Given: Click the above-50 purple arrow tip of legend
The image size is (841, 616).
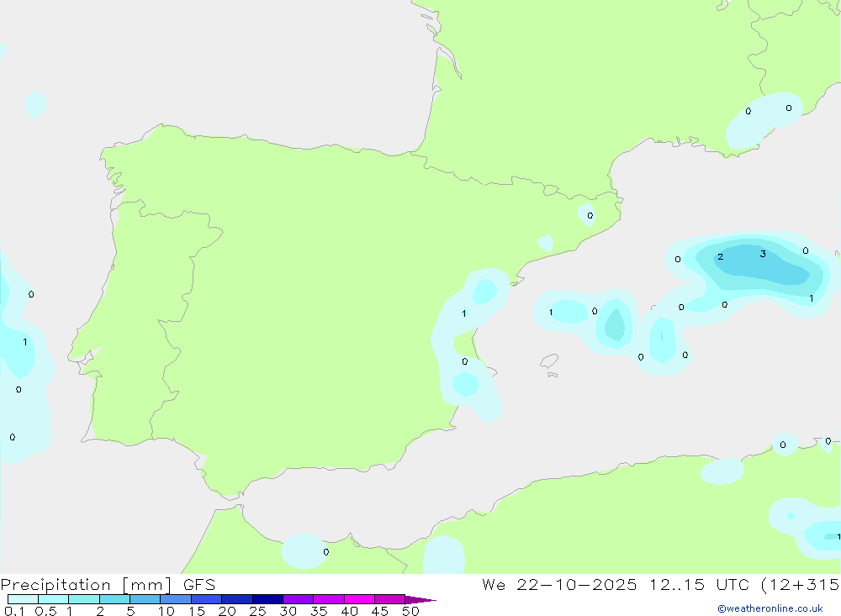Looking at the screenshot, I should (420, 600).
